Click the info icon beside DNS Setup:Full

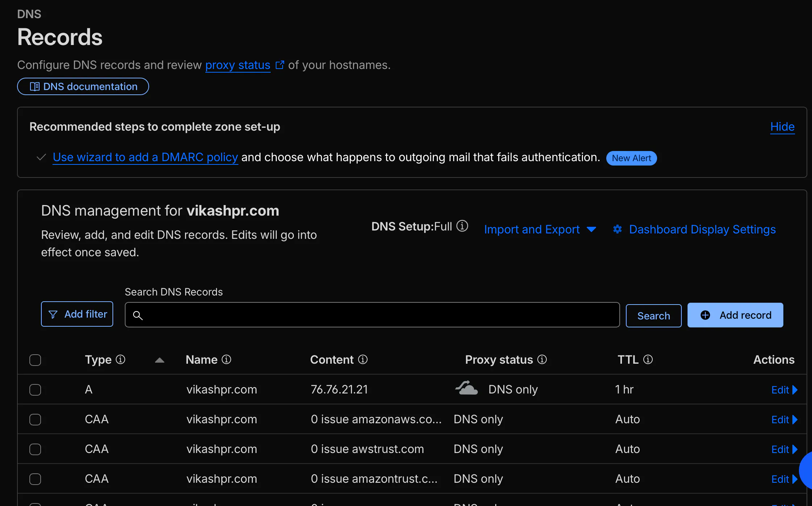pos(462,226)
